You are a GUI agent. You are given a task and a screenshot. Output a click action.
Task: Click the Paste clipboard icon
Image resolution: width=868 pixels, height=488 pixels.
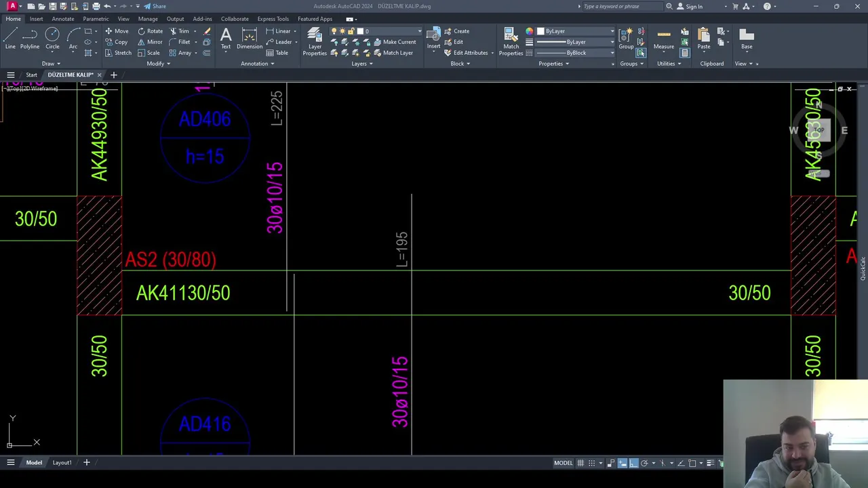click(x=704, y=38)
